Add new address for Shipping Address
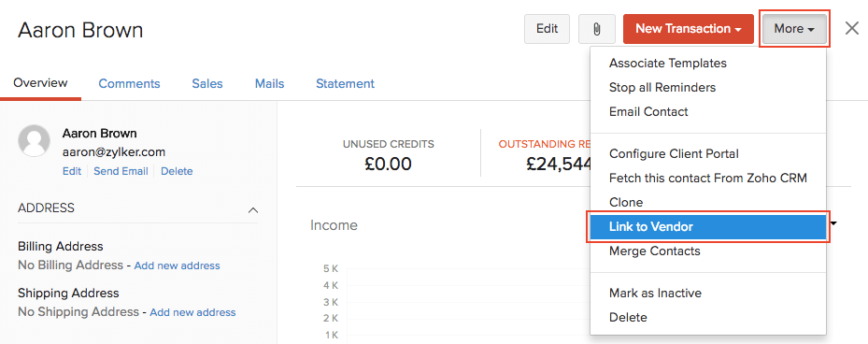 192,312
